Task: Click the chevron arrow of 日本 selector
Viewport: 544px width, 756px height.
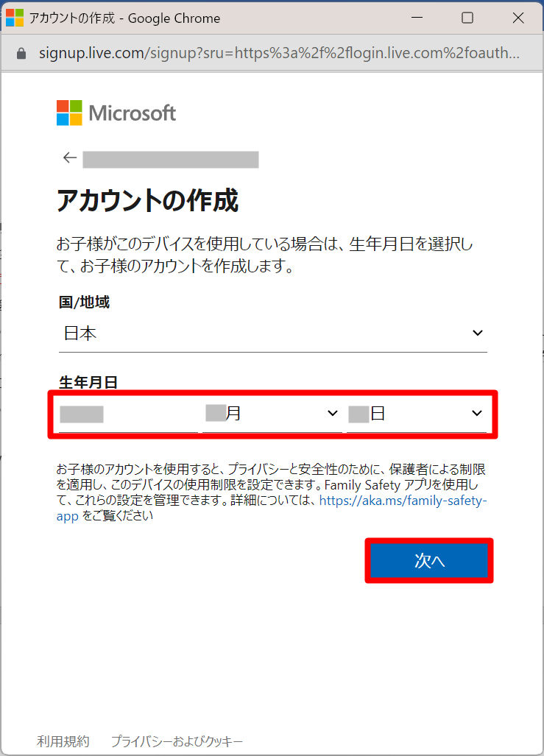Action: click(x=478, y=333)
